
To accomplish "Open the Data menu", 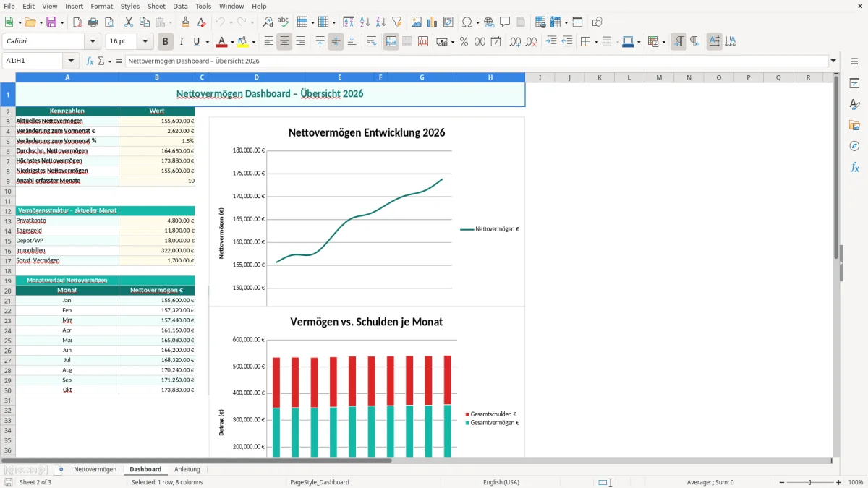I will [180, 6].
